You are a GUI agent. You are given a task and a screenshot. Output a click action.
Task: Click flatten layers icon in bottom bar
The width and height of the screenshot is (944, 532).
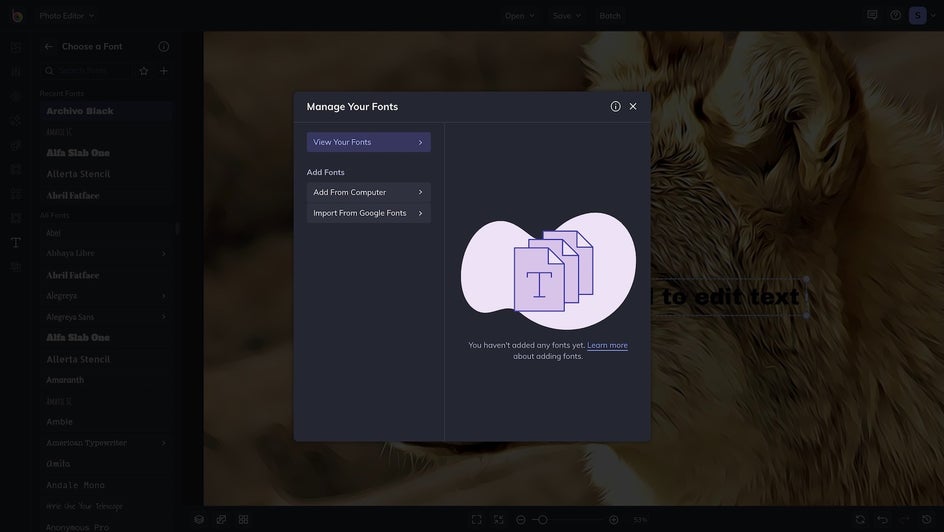(x=222, y=519)
